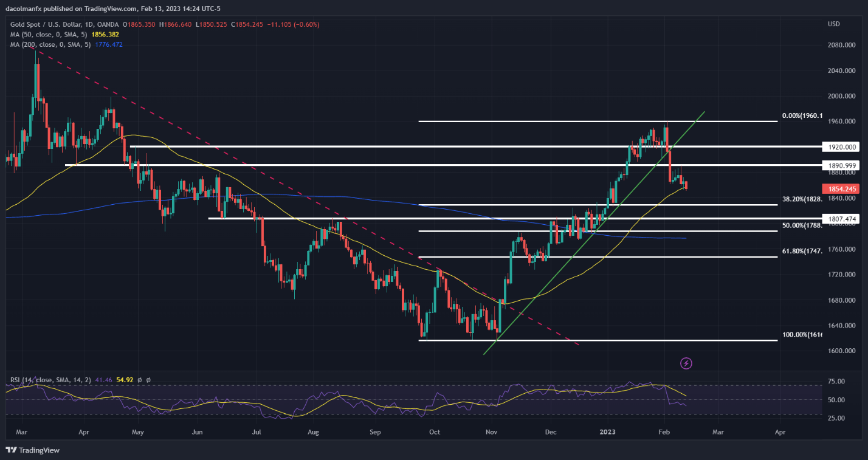
Task: Click the 61.80%(1747. Fibonacci level label
Action: click(802, 251)
